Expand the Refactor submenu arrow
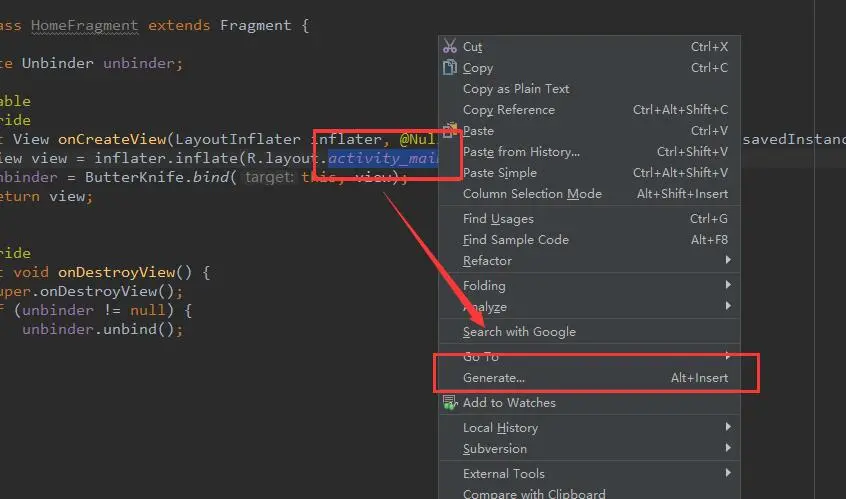 tap(728, 260)
